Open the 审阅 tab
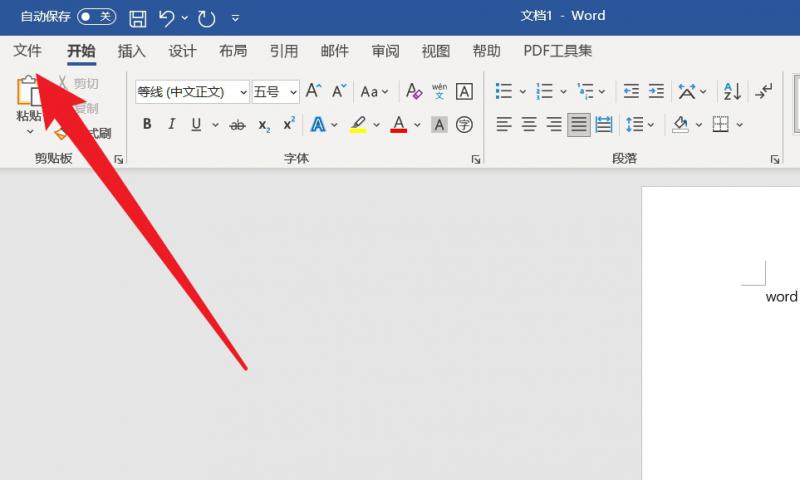The width and height of the screenshot is (800, 480). pyautogui.click(x=385, y=51)
